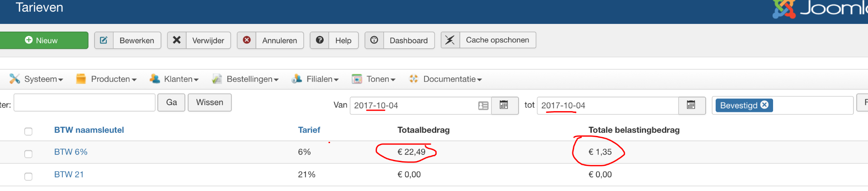
Task: Click the Cache opschonen broom icon
Action: click(450, 40)
